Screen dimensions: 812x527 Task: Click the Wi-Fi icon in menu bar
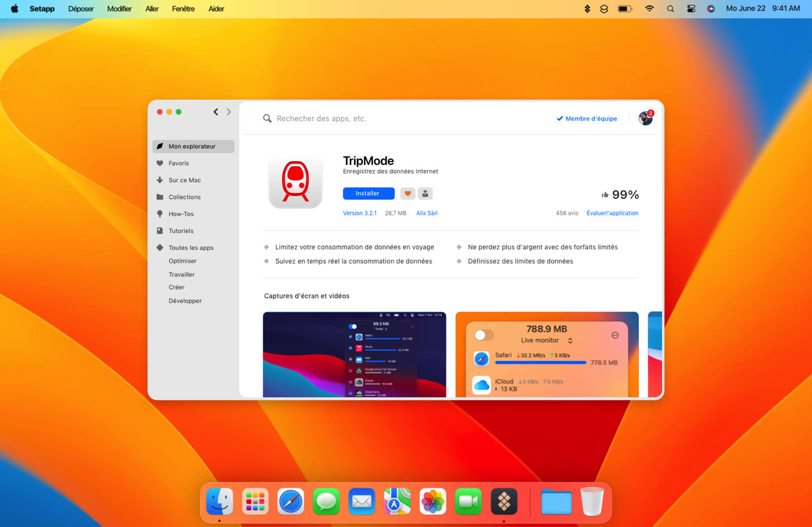650,9
